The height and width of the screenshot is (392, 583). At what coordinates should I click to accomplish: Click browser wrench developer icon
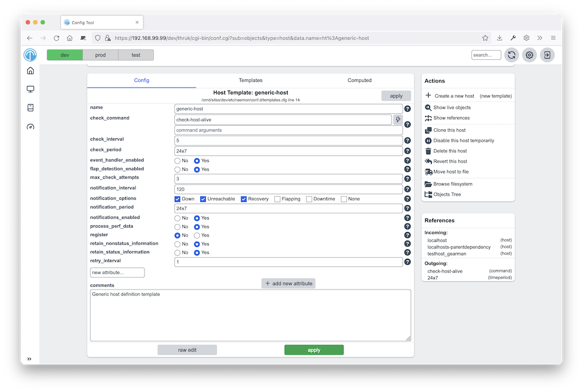click(x=513, y=38)
